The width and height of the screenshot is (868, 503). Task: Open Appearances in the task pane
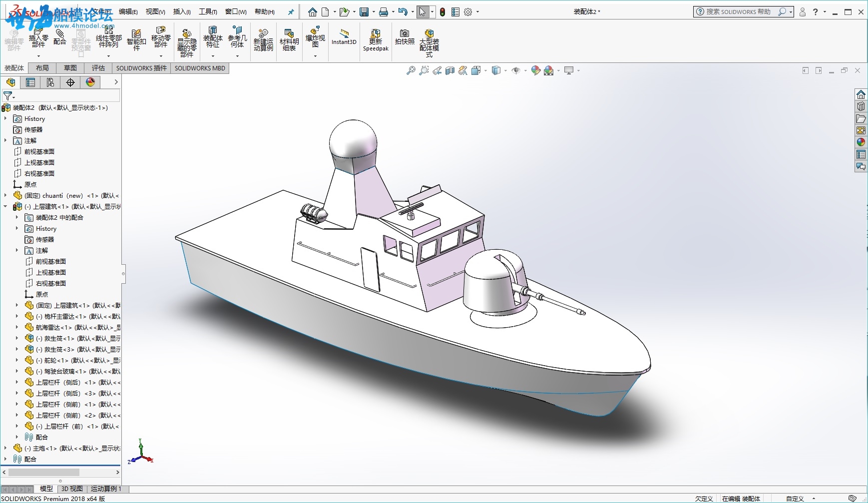tap(861, 142)
